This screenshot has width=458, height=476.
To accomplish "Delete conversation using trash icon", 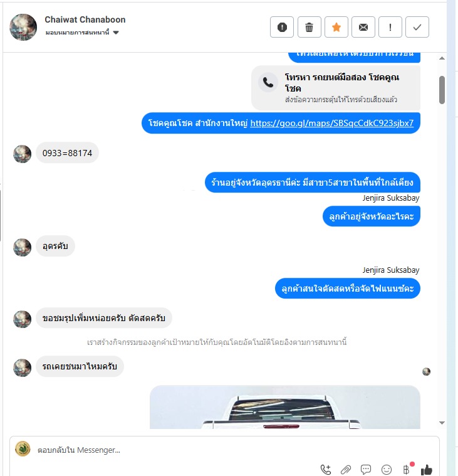I will click(309, 28).
